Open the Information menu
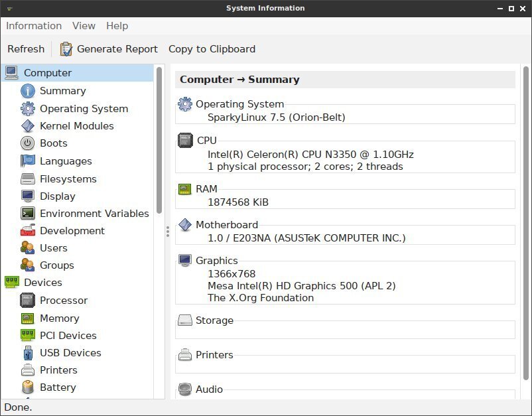This screenshot has height=416, width=532. (34, 26)
